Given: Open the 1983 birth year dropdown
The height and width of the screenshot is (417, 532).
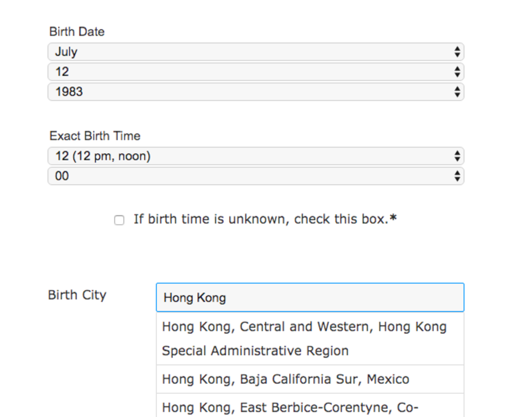Looking at the screenshot, I should point(255,92).
